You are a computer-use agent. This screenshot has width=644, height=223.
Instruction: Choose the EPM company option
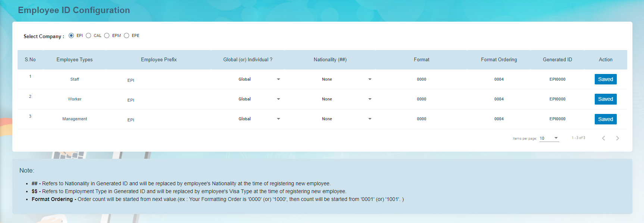point(107,35)
